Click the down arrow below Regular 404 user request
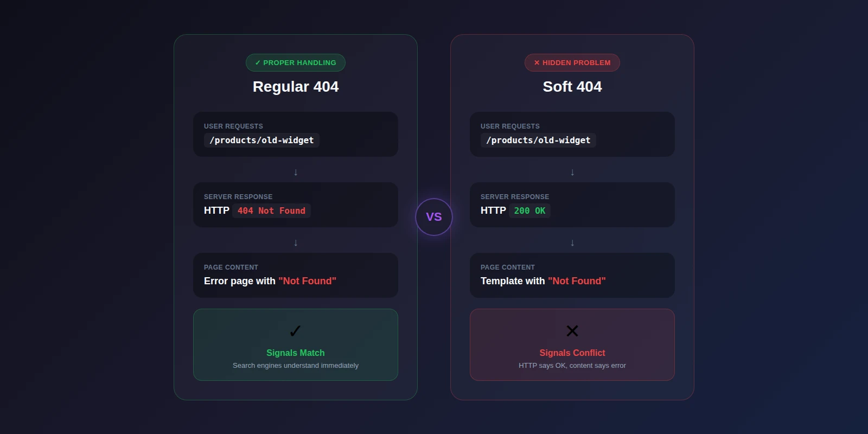The height and width of the screenshot is (434, 868). pyautogui.click(x=296, y=173)
